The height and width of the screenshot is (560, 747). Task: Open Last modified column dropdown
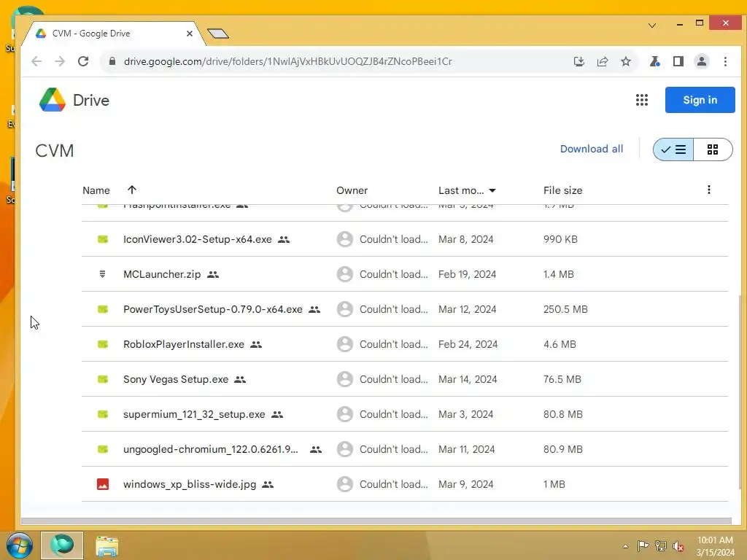tap(492, 190)
